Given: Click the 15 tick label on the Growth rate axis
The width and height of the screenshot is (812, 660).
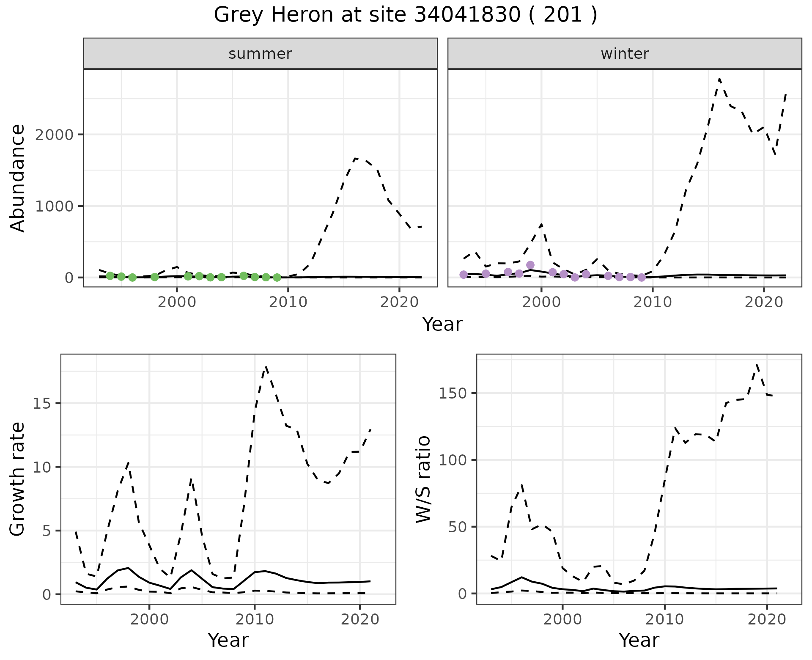Looking at the screenshot, I should [42, 403].
